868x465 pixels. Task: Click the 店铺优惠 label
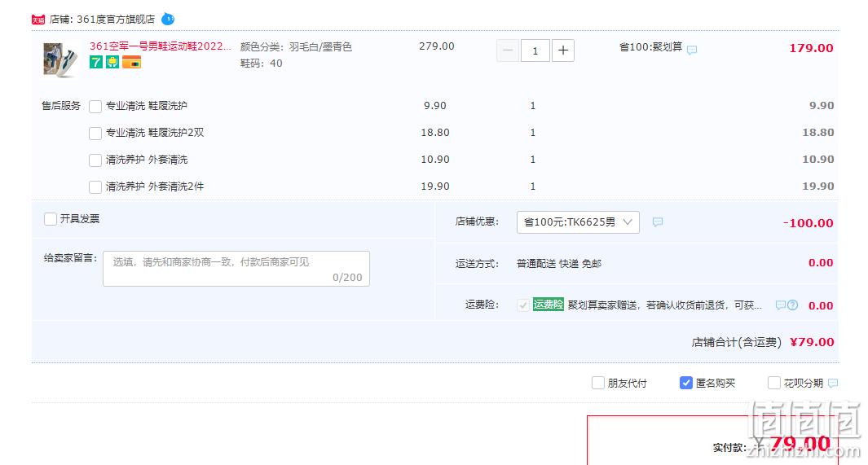[x=477, y=222]
